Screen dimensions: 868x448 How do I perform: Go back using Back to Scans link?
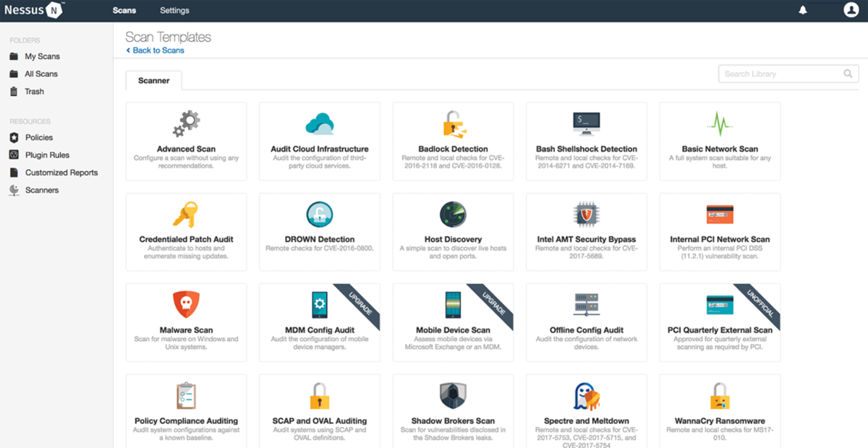tap(156, 51)
